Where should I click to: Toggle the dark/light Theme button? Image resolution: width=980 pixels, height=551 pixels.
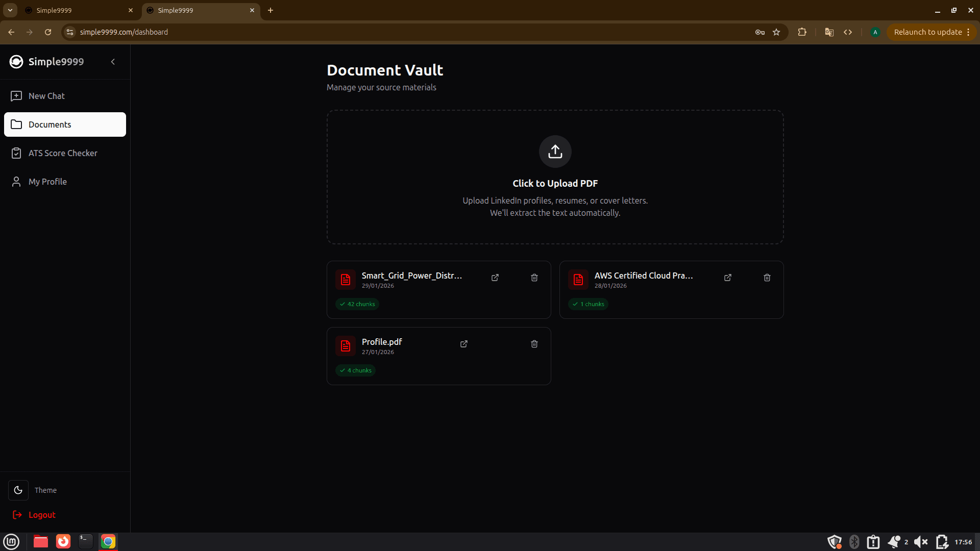click(x=18, y=490)
